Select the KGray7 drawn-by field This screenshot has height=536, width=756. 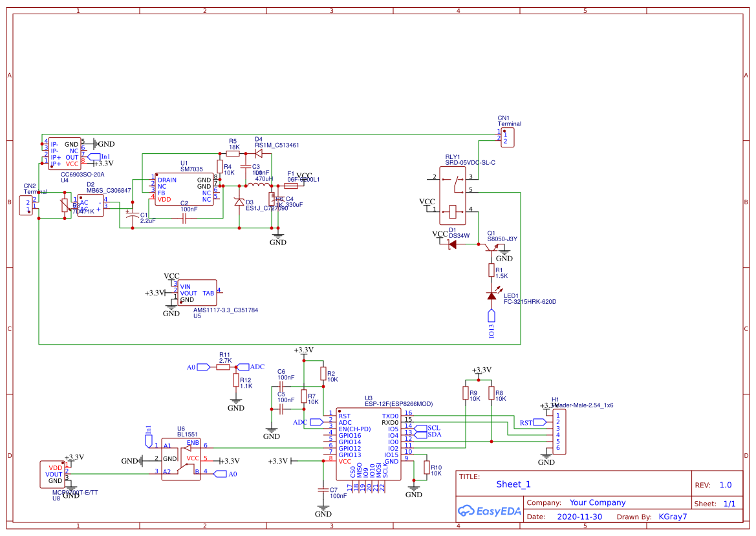(673, 517)
